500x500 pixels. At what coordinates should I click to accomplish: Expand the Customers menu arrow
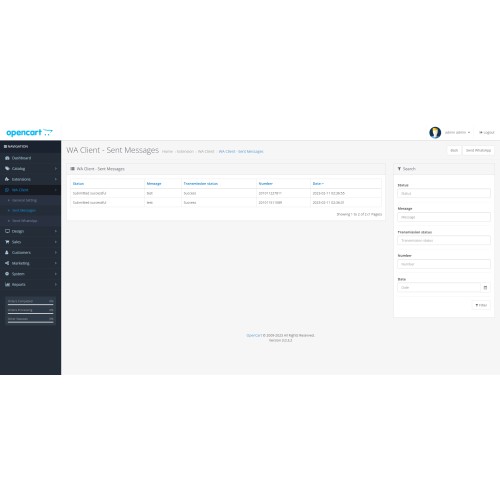tap(56, 253)
